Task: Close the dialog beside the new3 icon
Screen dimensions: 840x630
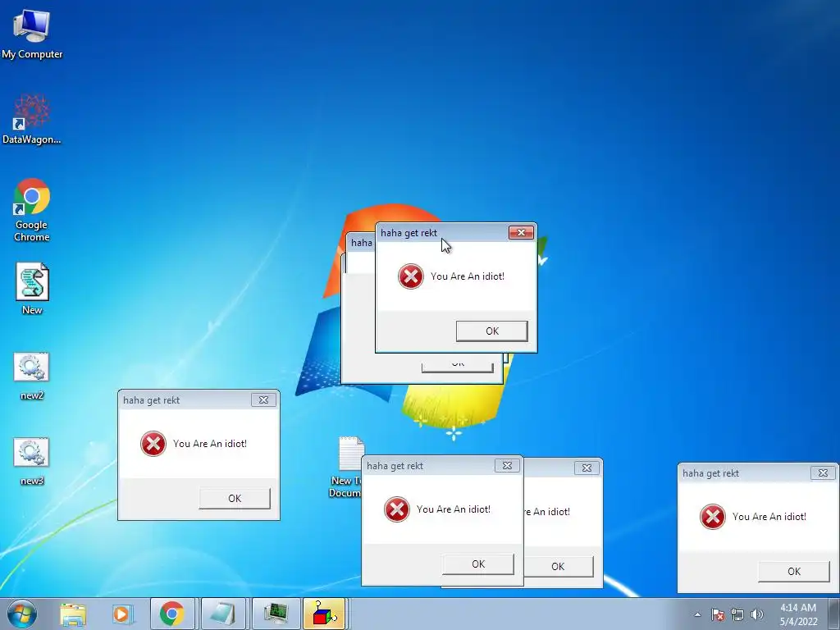Action: tap(263, 399)
